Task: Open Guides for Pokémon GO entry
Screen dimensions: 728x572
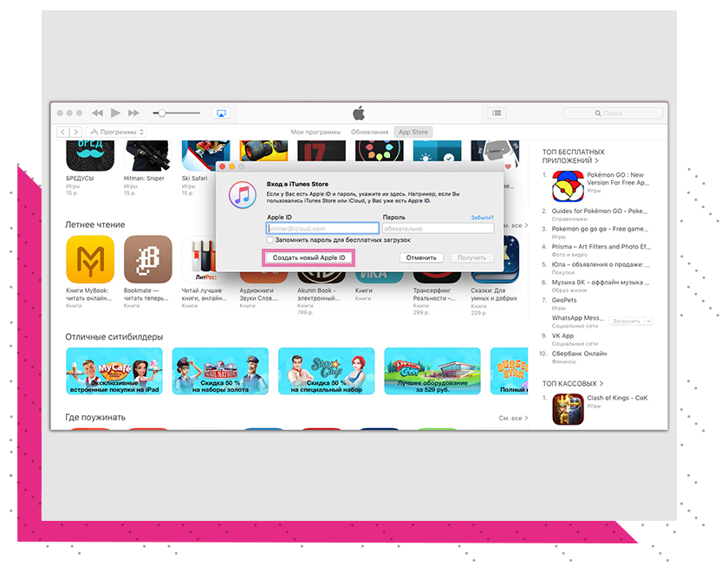Action: tap(600, 211)
